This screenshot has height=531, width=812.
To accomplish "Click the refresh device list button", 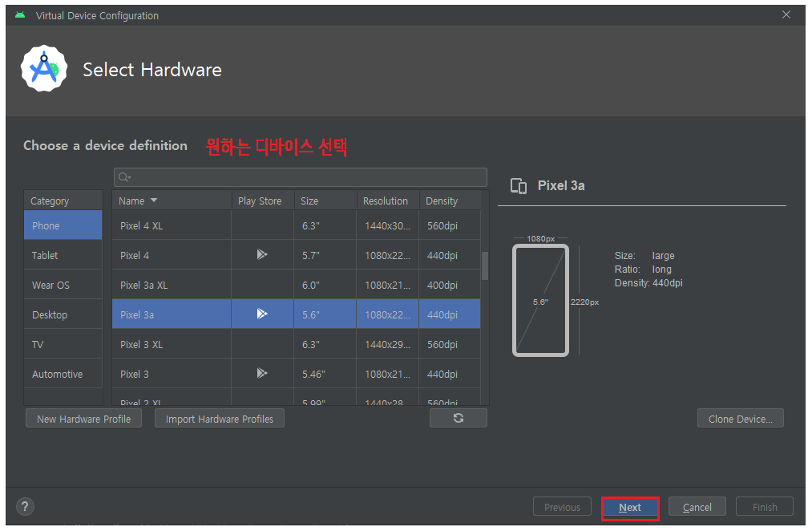I will coord(459,418).
